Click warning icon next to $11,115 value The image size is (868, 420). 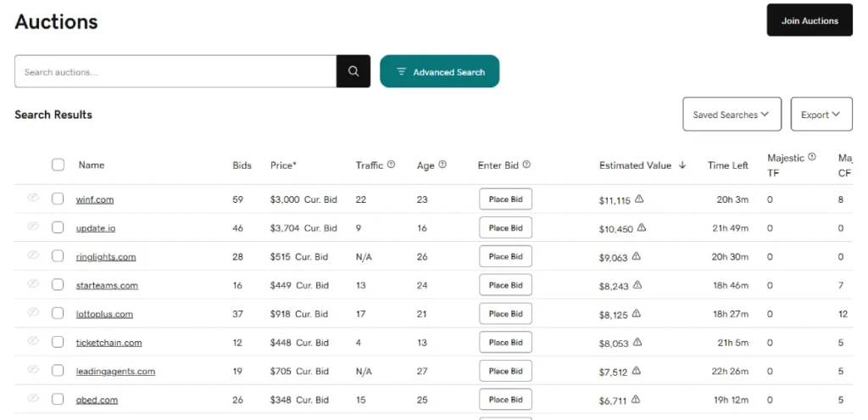pyautogui.click(x=639, y=199)
